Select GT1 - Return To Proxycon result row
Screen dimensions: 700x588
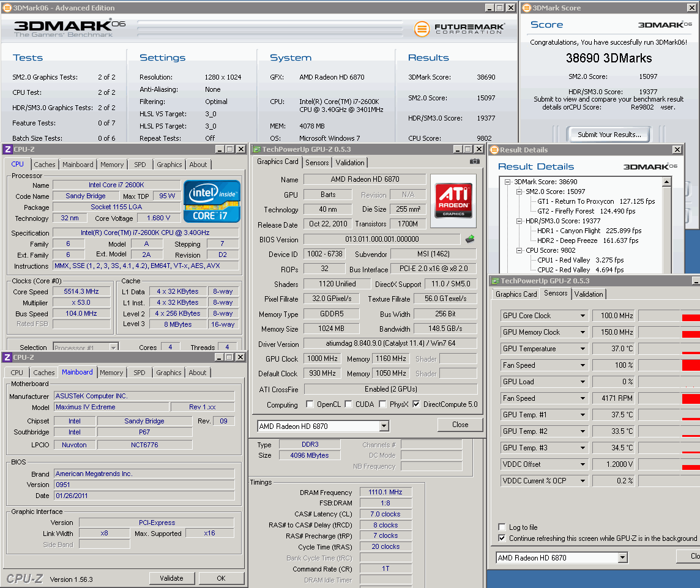click(596, 201)
